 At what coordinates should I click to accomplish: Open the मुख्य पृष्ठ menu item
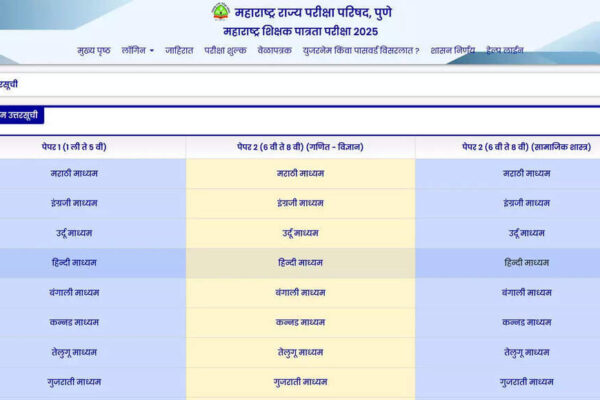[x=94, y=51]
